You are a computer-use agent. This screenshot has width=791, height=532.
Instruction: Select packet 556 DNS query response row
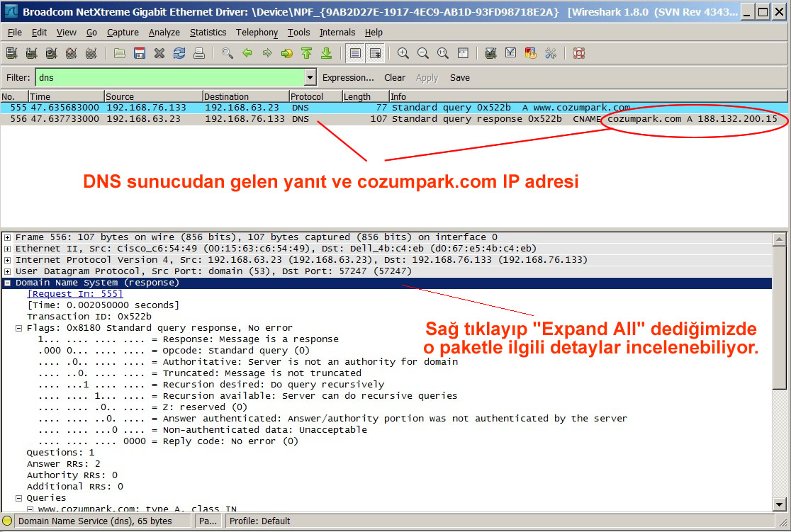coord(393,119)
